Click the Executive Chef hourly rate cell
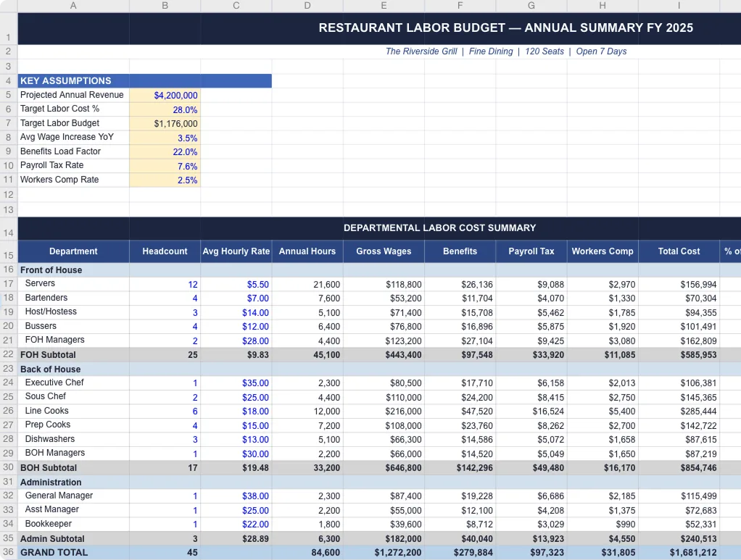 (236, 383)
